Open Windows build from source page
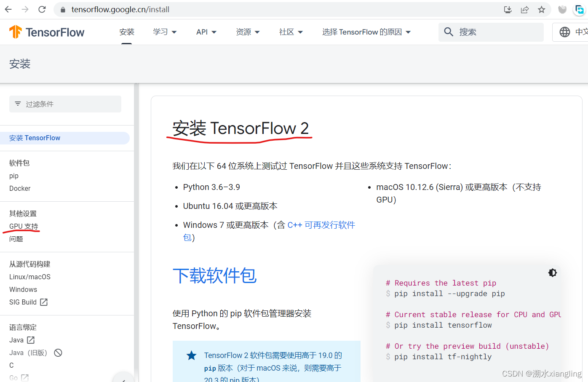 coord(23,289)
